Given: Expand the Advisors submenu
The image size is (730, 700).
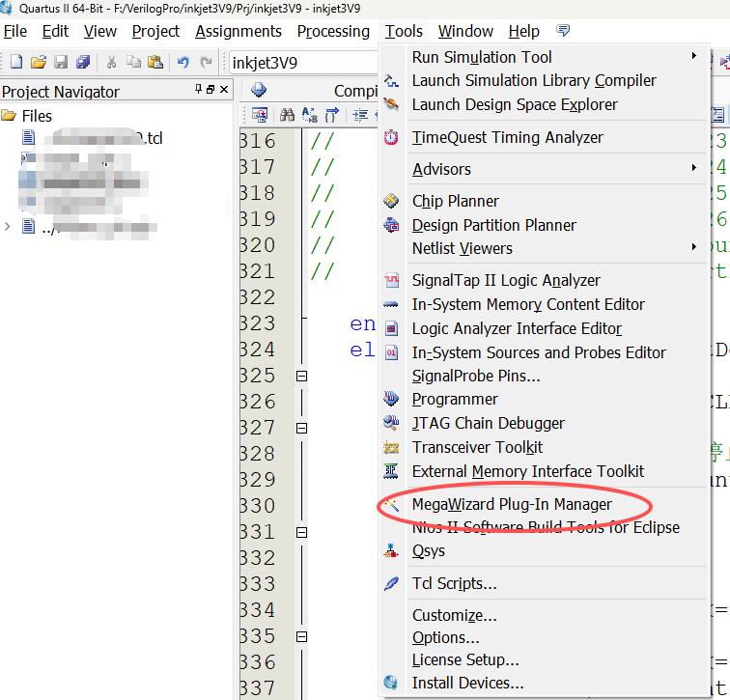Looking at the screenshot, I should click(x=545, y=169).
